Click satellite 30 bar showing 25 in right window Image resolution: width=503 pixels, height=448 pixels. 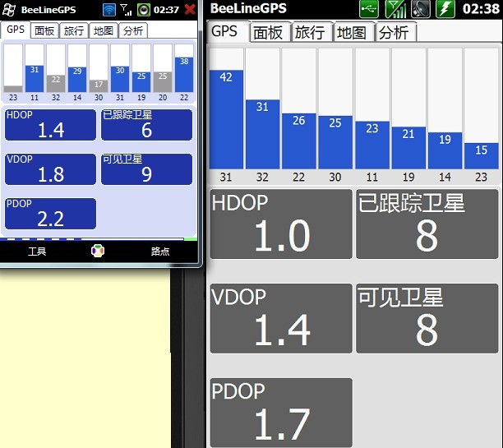[335, 142]
